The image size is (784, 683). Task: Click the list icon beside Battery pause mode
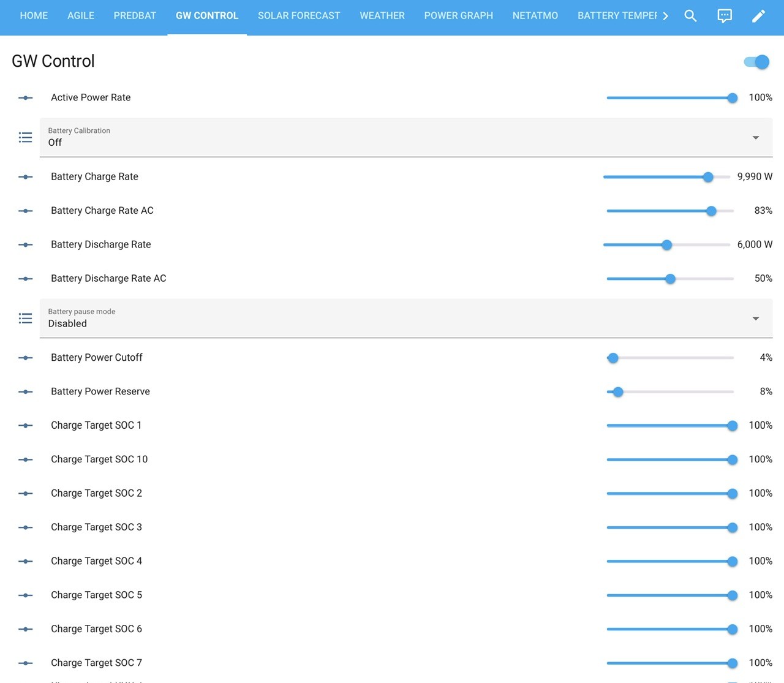point(25,319)
